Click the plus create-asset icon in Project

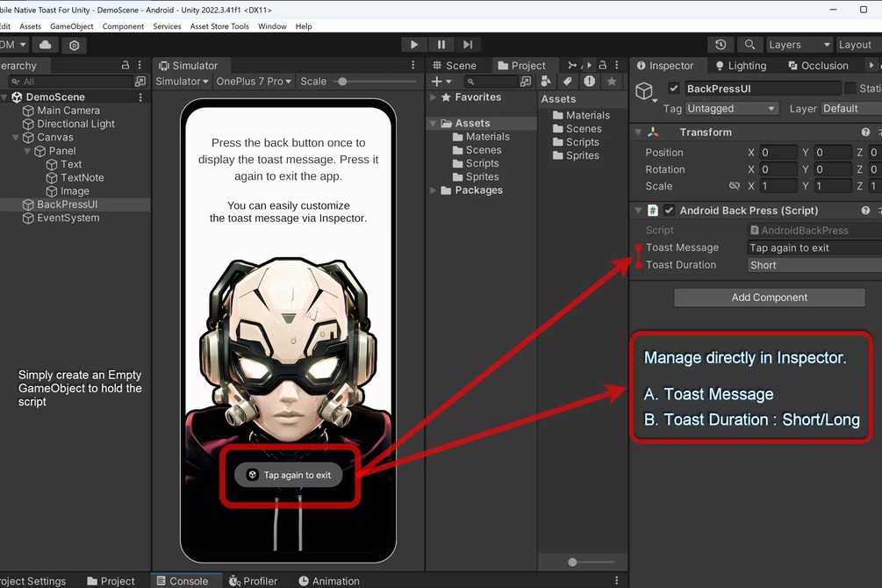[x=441, y=82]
